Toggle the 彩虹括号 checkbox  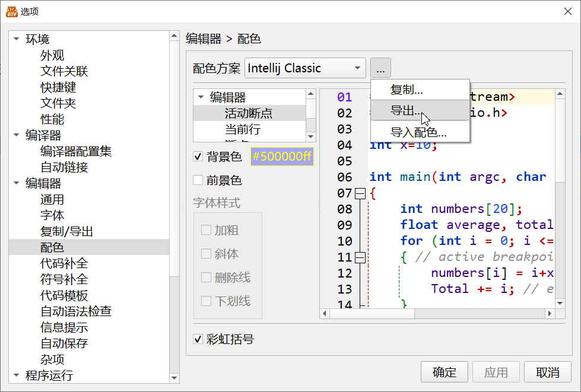tap(198, 339)
